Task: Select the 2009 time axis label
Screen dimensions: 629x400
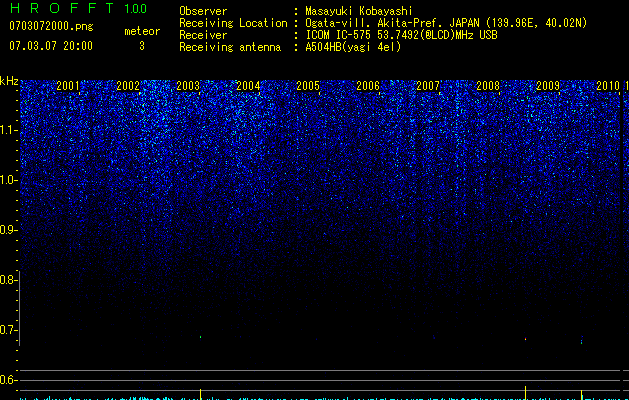Action: coord(548,85)
